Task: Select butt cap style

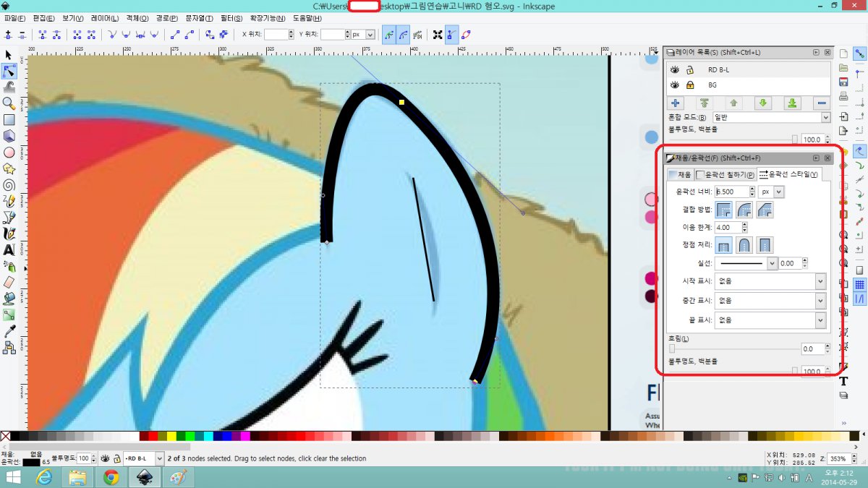Action: tap(723, 245)
